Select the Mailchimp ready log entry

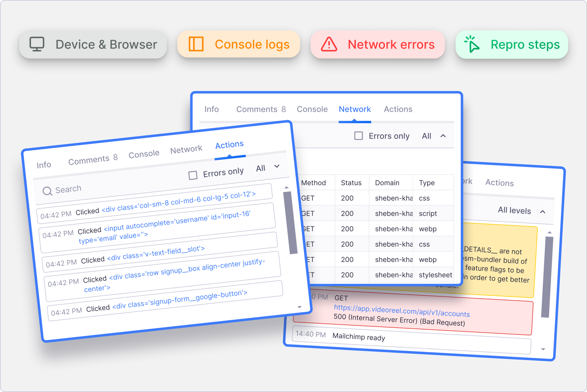pyautogui.click(x=359, y=337)
